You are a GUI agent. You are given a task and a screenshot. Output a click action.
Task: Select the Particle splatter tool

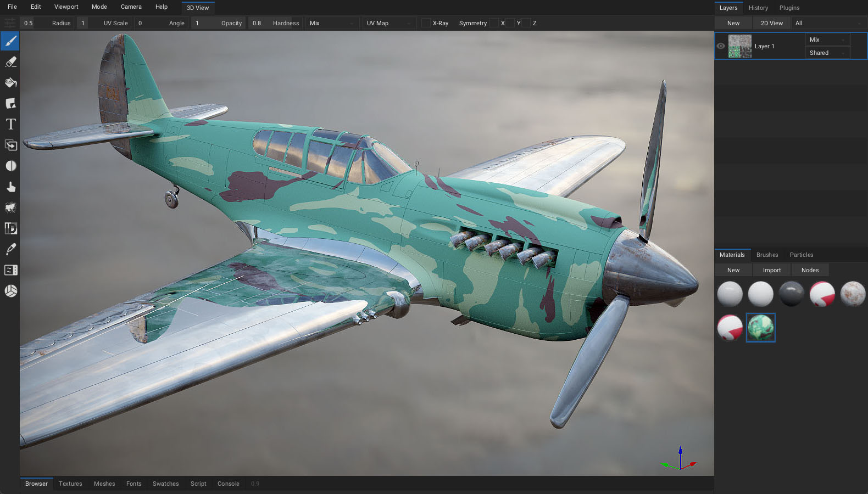pyautogui.click(x=10, y=207)
